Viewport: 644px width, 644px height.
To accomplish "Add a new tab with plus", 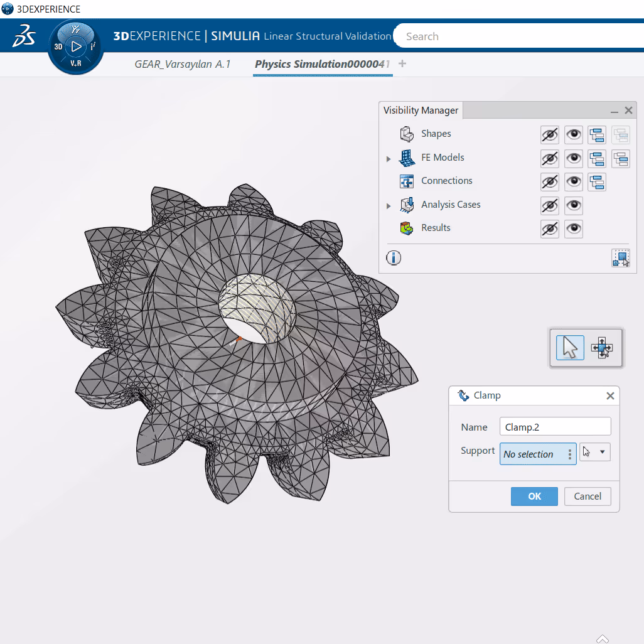I will tap(402, 63).
